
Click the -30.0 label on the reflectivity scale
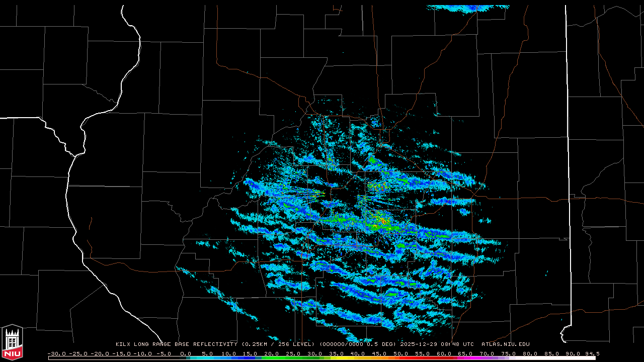[x=56, y=353]
